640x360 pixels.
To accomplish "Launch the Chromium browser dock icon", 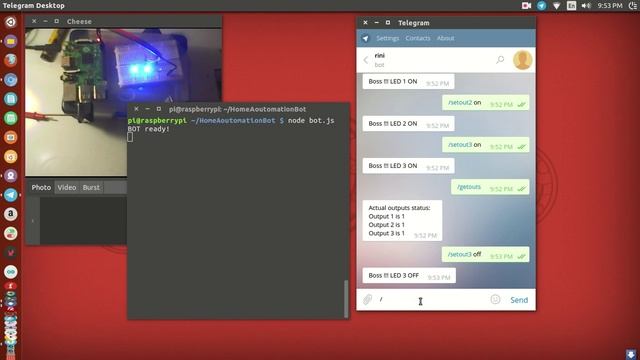I will (11, 80).
